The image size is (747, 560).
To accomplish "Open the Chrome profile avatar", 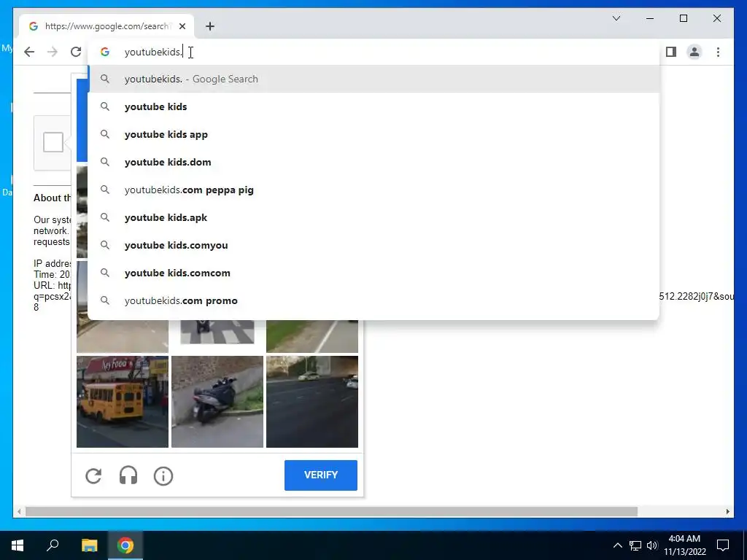I will (x=694, y=52).
